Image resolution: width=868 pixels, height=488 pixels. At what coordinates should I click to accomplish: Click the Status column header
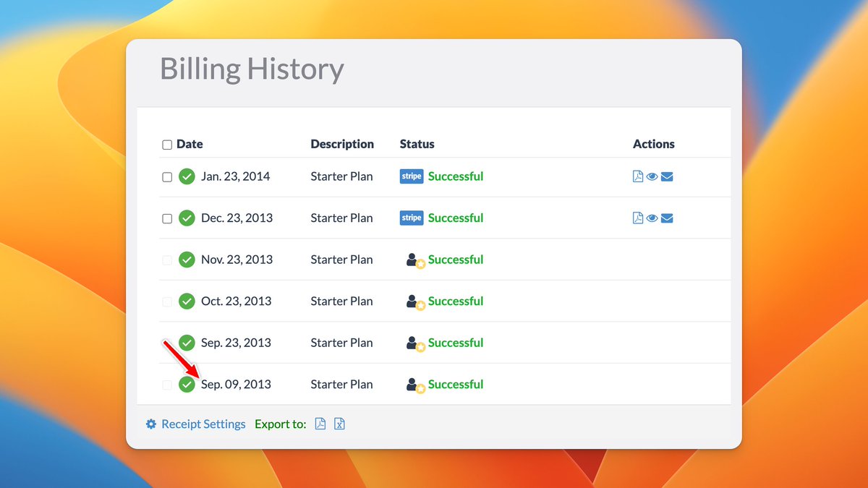click(417, 144)
